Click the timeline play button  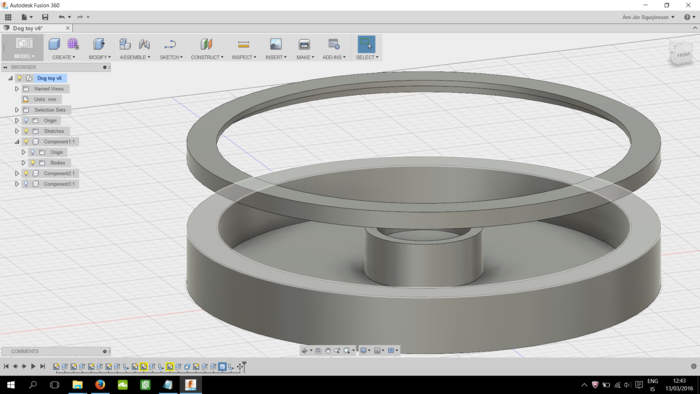point(33,366)
